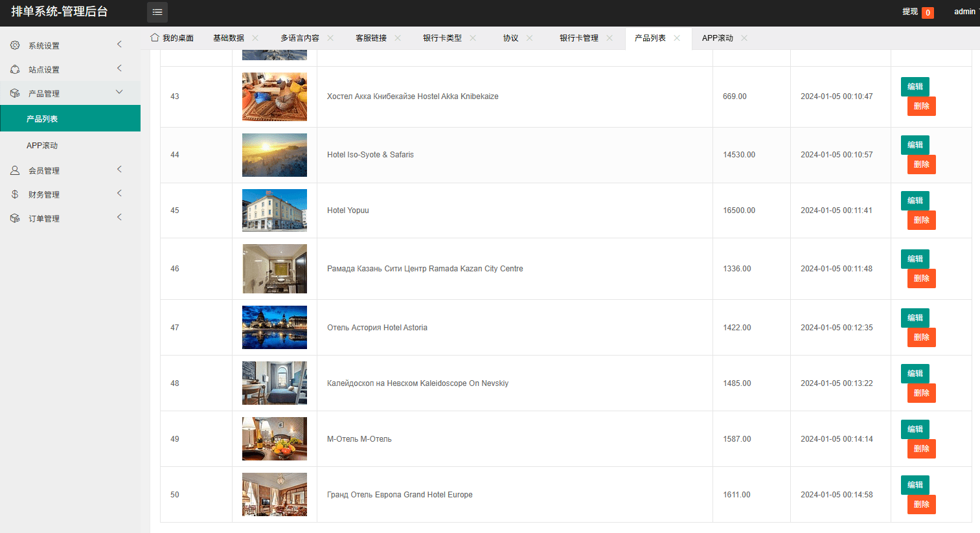Toggle the sidebar collapse hamburger icon
Image resolution: width=980 pixels, height=533 pixels.
click(157, 12)
